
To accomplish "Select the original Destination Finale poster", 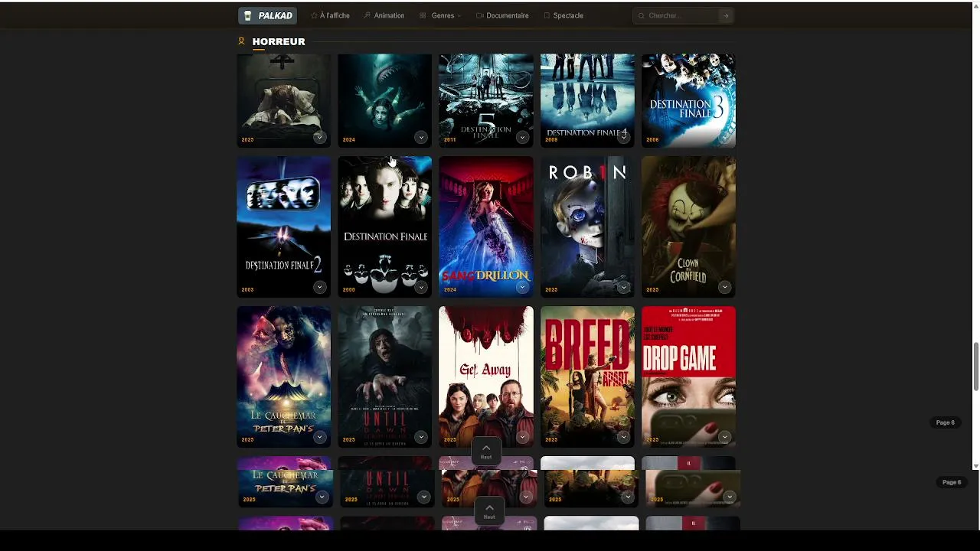I will pyautogui.click(x=385, y=227).
